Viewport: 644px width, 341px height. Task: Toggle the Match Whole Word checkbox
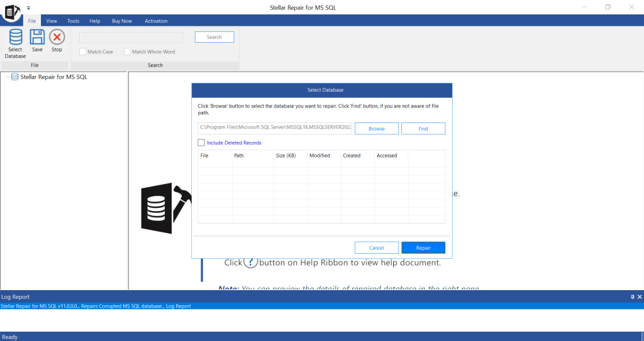[128, 51]
